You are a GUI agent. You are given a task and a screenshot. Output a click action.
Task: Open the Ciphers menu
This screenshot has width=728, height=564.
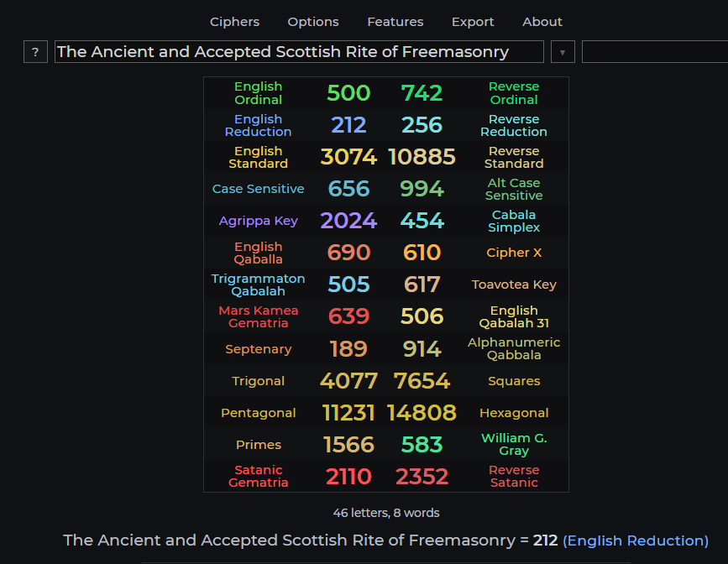[x=234, y=22]
